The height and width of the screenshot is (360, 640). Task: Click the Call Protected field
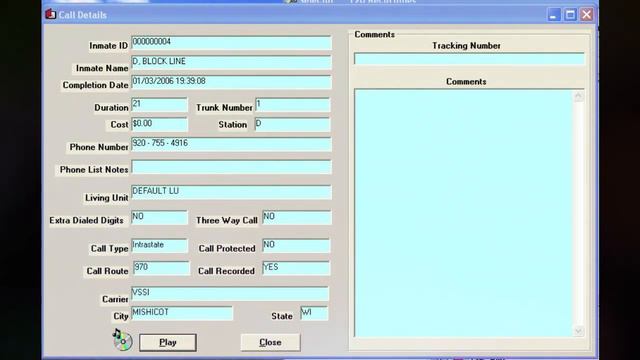pos(296,246)
